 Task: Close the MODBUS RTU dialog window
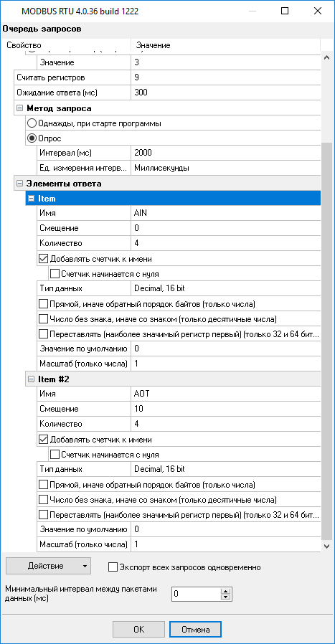tap(317, 11)
